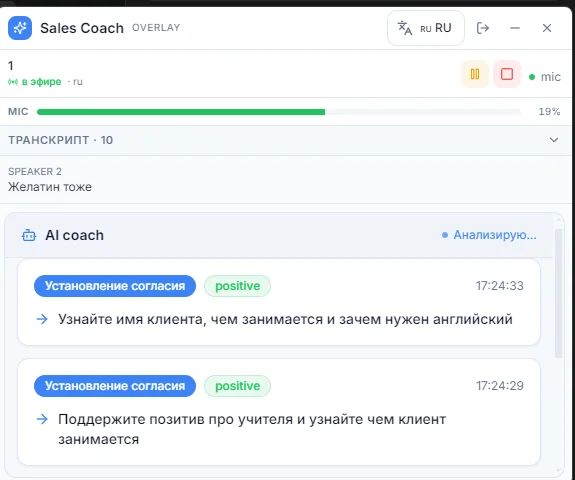The height and width of the screenshot is (480, 575).
Task: Click the OVERLAY label in header
Action: click(x=156, y=28)
